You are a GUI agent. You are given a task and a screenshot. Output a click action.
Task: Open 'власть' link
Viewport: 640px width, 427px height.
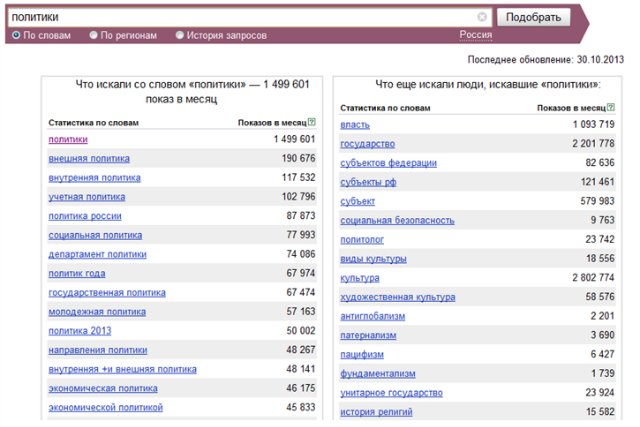coord(355,125)
